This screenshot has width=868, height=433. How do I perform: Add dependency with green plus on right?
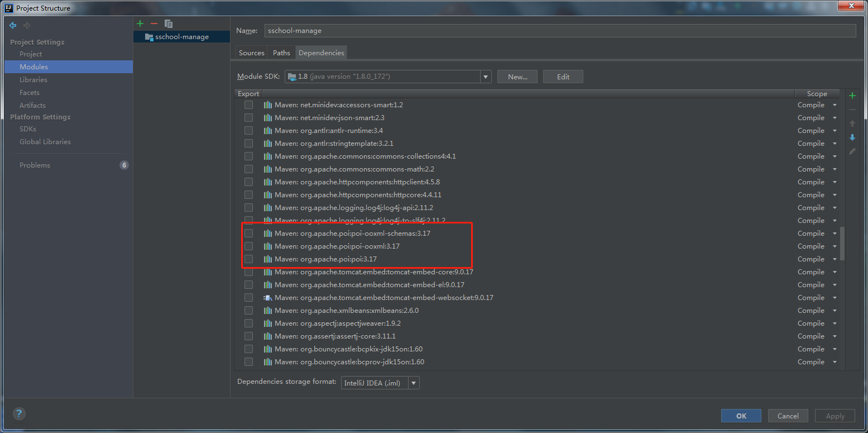(852, 96)
